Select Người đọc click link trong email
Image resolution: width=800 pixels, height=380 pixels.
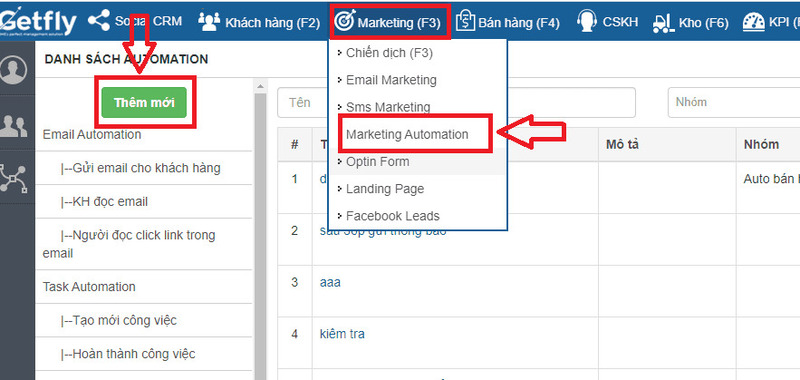click(x=129, y=244)
